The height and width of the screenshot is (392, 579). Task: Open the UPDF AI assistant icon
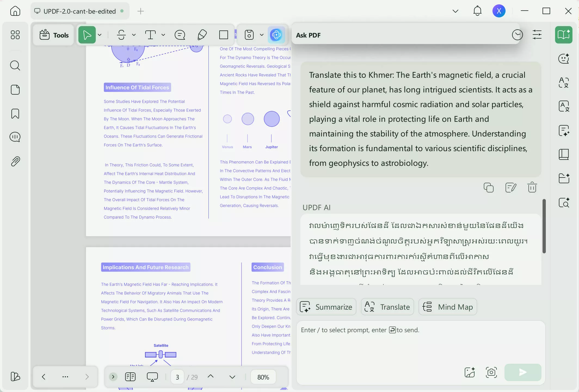(276, 35)
